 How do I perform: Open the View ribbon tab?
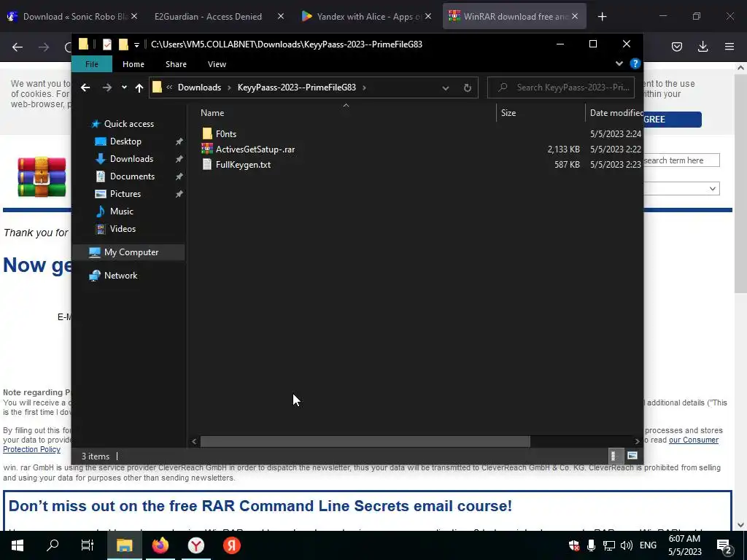point(217,64)
